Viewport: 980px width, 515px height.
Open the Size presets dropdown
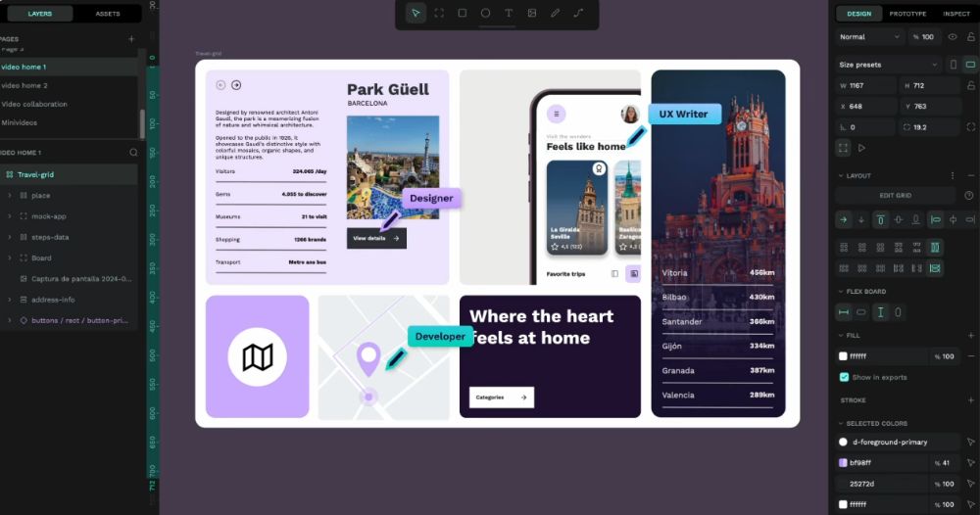coord(888,65)
